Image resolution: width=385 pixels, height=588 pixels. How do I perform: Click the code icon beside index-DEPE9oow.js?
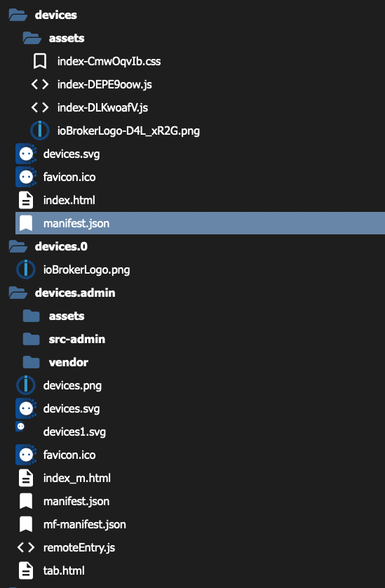tap(40, 84)
